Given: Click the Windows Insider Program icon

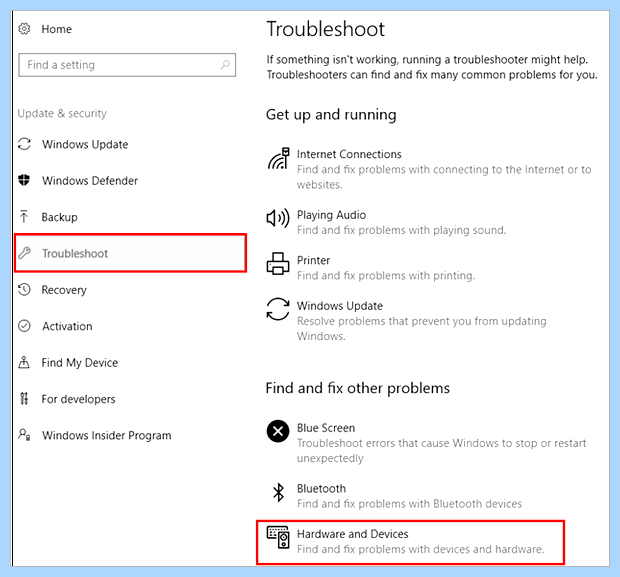Looking at the screenshot, I should 24,435.
